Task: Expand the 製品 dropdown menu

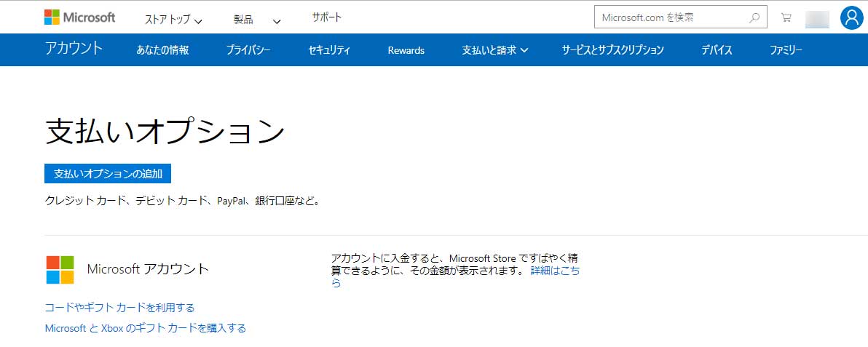Action: pos(257,19)
